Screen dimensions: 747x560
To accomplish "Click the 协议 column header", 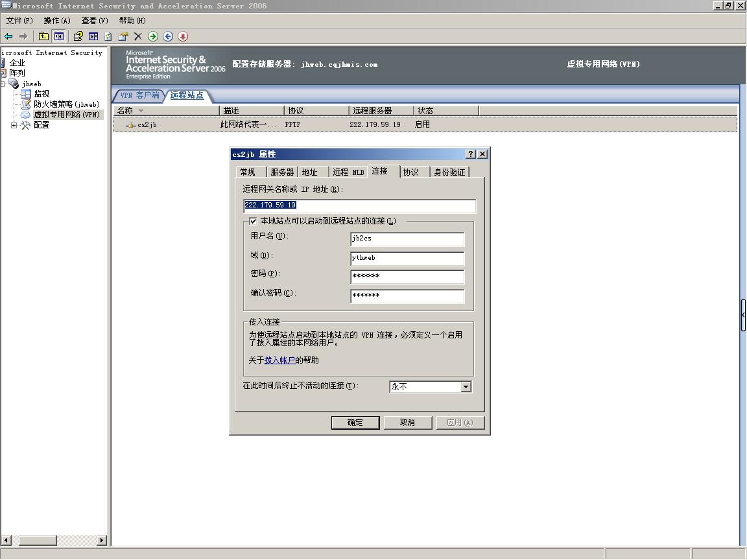I will (x=316, y=110).
